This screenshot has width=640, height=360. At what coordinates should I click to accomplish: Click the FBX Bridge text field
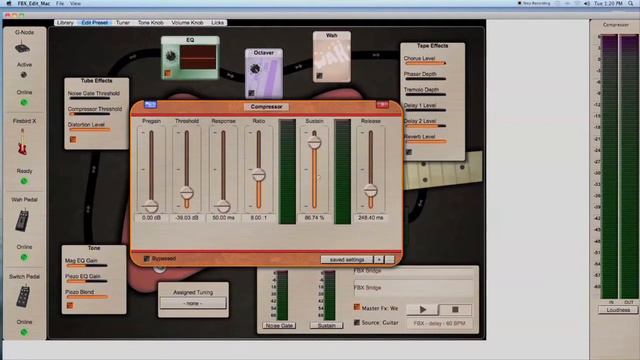[413, 288]
